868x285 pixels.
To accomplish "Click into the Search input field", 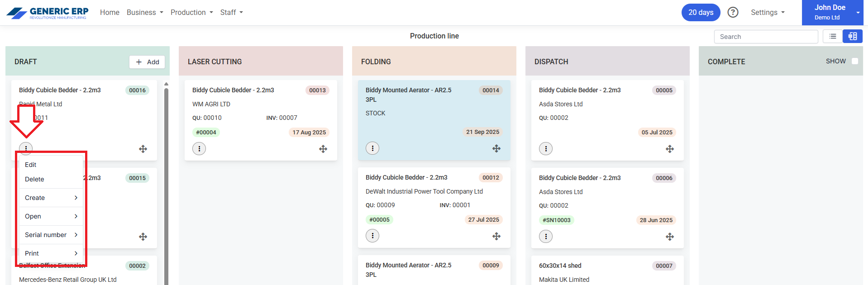I will point(766,37).
